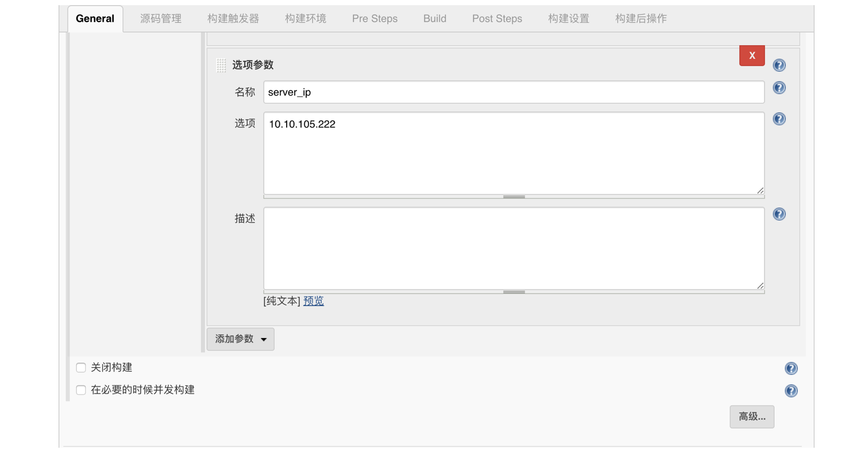Click the resize bar under 选项 textarea
868x450 pixels.
pos(514,197)
